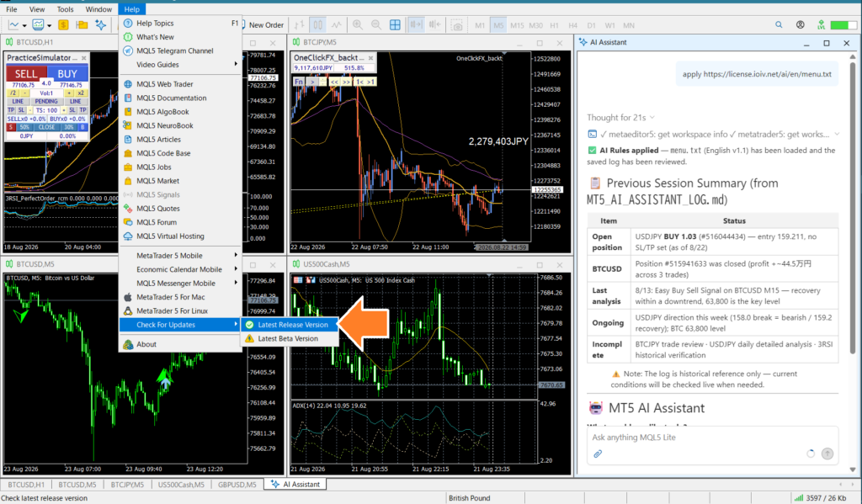Click the MQL5 Telegram Channel icon
The image size is (862, 504).
[128, 50]
